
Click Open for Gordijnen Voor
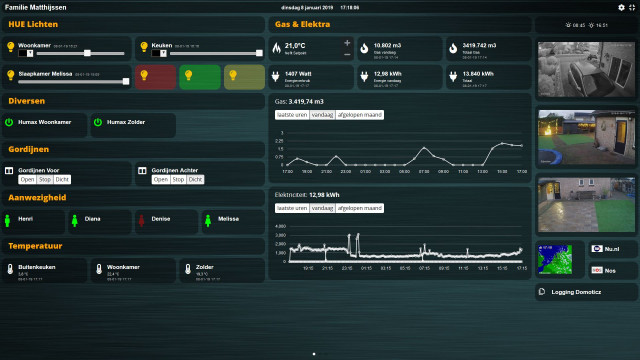coord(27,180)
